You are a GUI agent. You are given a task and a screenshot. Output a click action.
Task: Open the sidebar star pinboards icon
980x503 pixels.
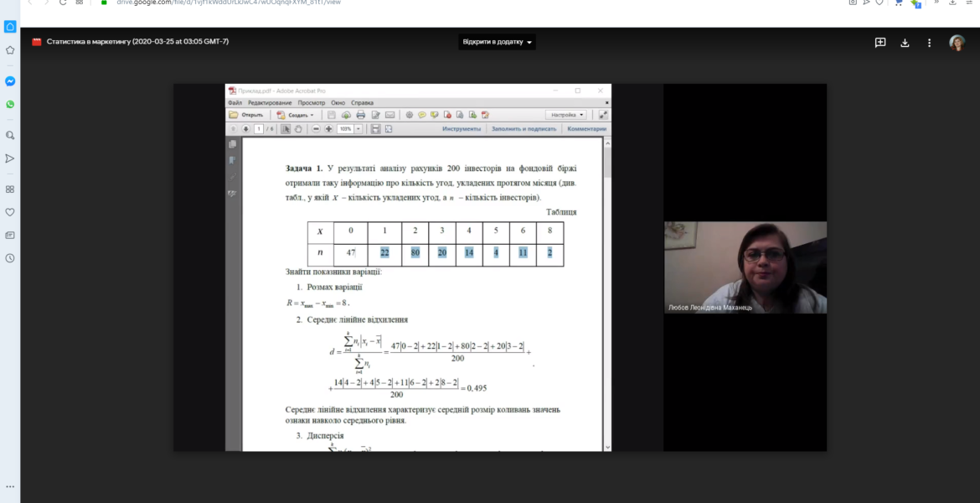(x=10, y=50)
